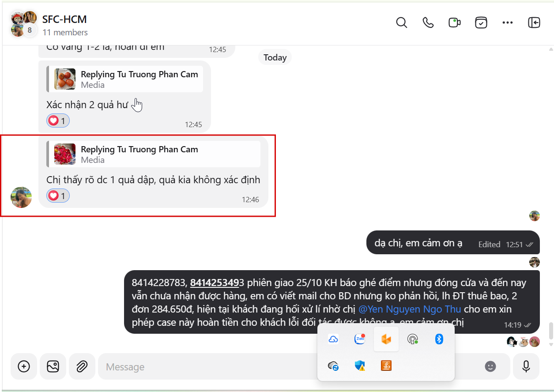Image resolution: width=554 pixels, height=392 pixels.
Task: Open the SFC-HCM group avatar
Action: coord(23,24)
